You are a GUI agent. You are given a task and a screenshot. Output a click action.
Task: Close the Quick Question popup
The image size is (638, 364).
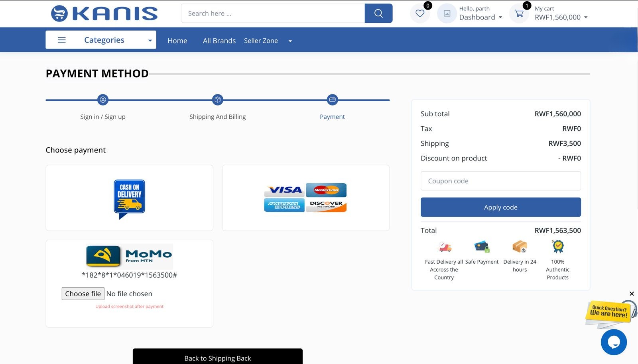[x=632, y=294]
